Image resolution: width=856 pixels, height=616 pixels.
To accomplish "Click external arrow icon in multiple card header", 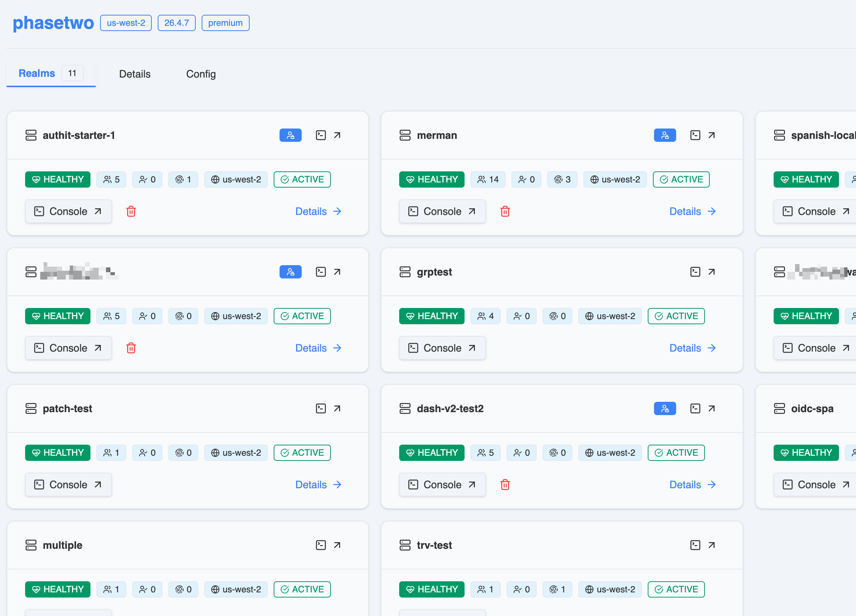I will 337,545.
